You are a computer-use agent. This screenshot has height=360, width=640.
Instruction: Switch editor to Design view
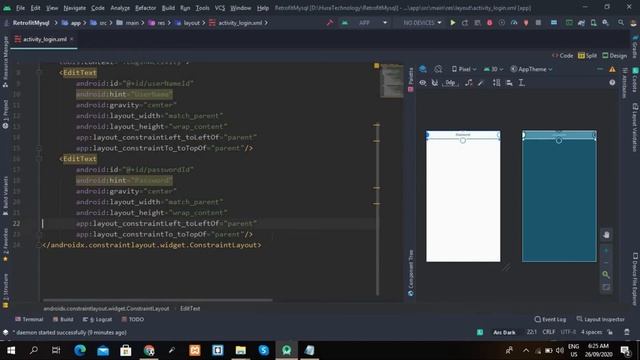tap(614, 56)
